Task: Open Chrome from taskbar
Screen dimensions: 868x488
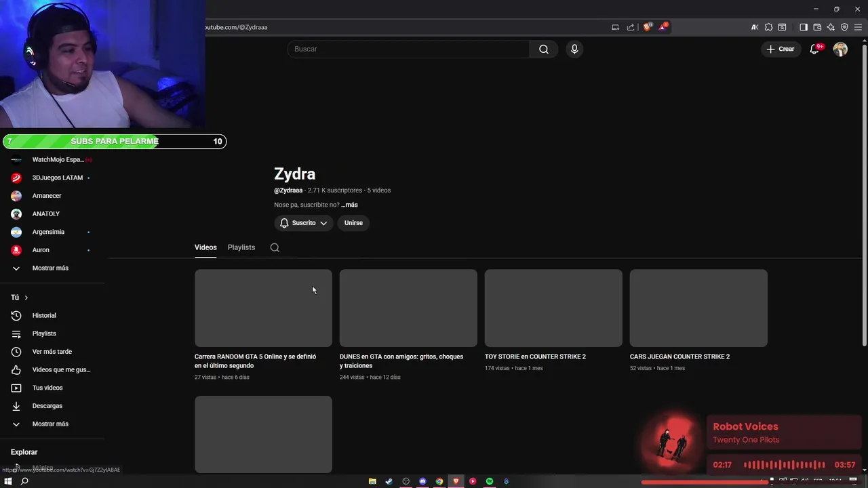Action: [x=439, y=481]
